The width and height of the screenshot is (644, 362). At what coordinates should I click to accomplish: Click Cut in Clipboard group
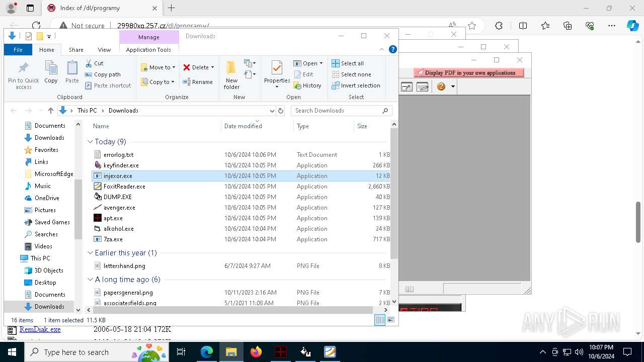pos(94,63)
